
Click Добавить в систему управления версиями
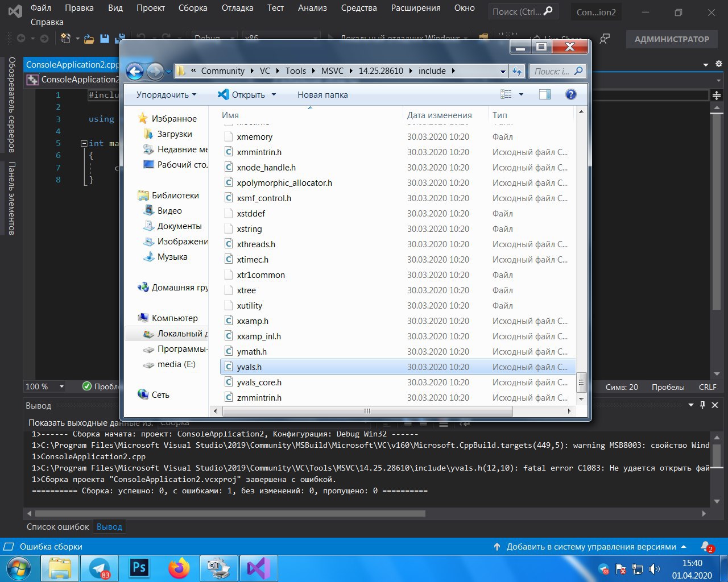pos(591,547)
